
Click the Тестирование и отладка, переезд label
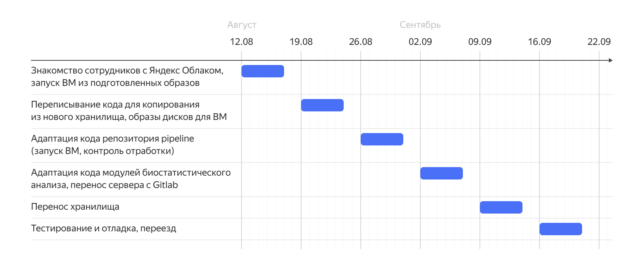click(x=103, y=228)
